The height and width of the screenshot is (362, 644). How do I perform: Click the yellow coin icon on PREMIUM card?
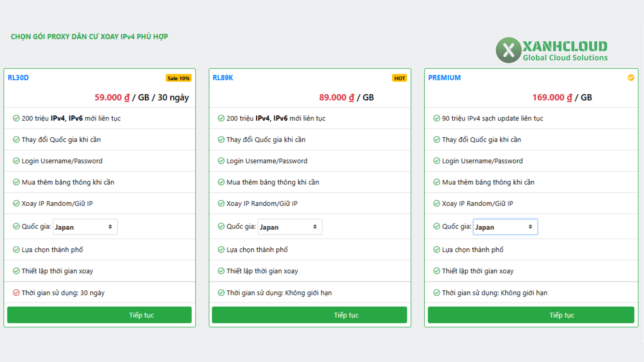pyautogui.click(x=631, y=78)
